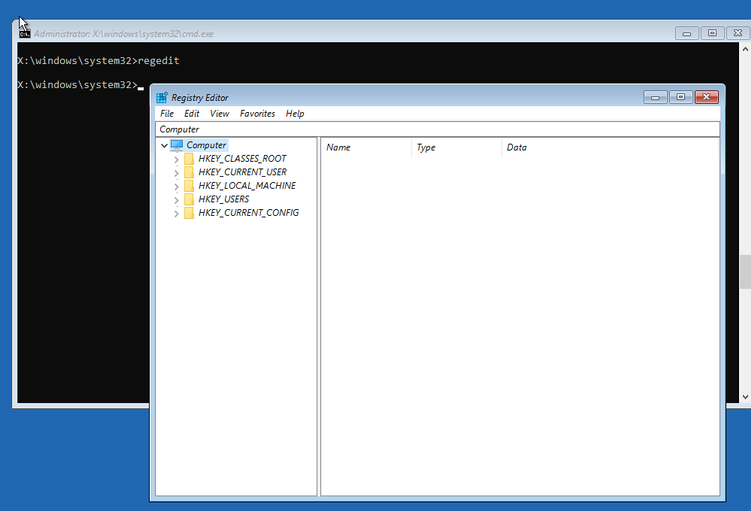Click the Registry Editor title bar icon
This screenshot has height=511, width=751.
point(162,97)
